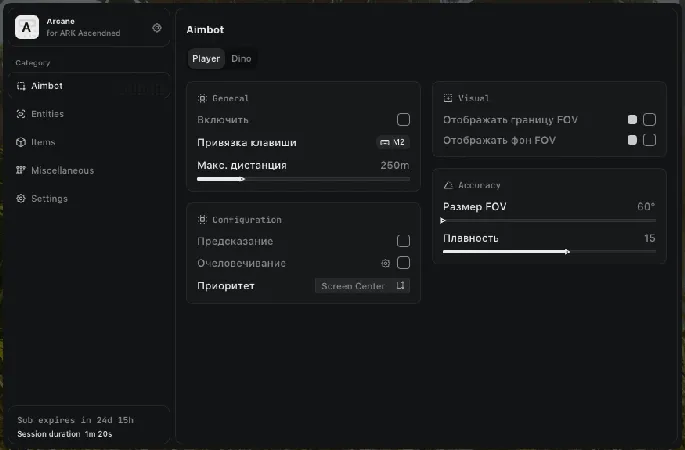Open the Miscellaneous category

(x=62, y=170)
